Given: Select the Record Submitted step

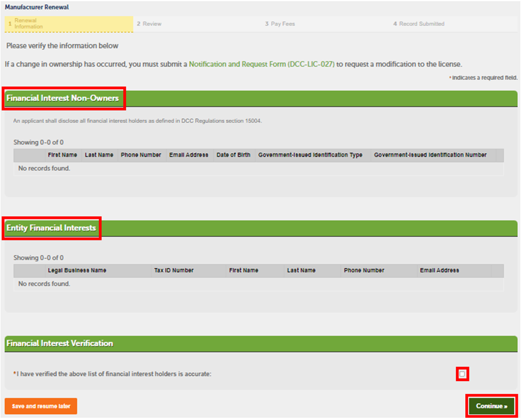Looking at the screenshot, I should [419, 24].
